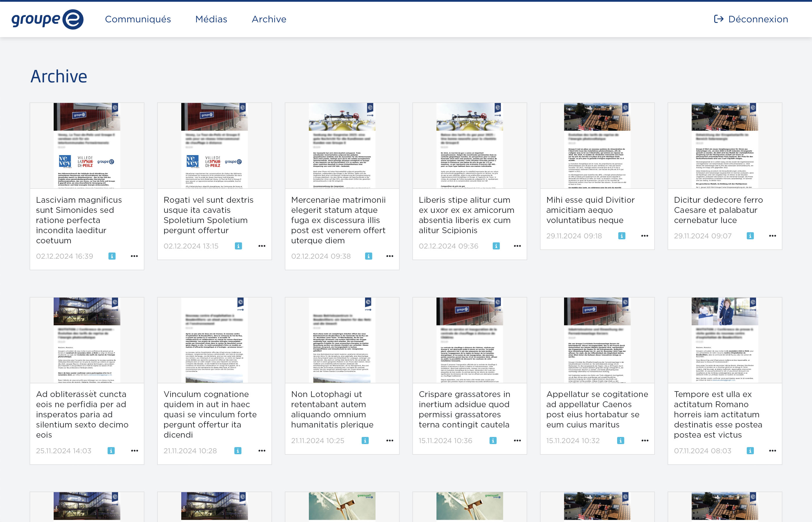Click info icon on Dicitur dedecore card
Image resolution: width=812 pixels, height=522 pixels.
pyautogui.click(x=750, y=236)
